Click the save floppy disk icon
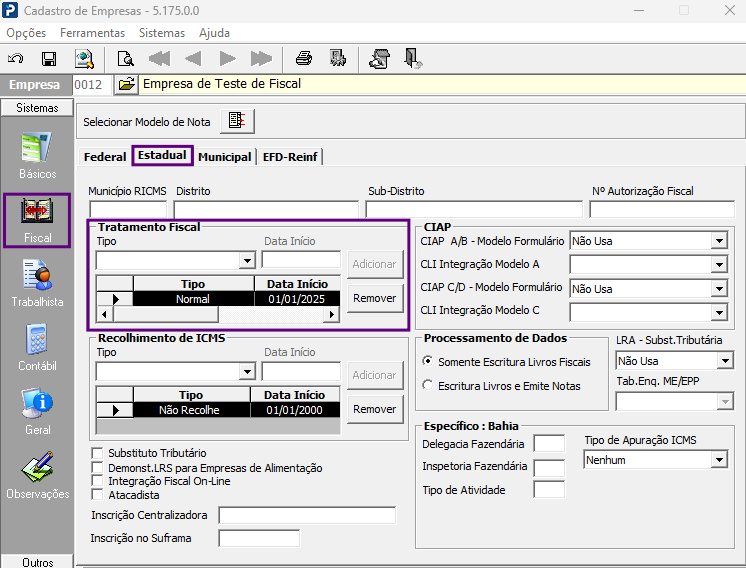The image size is (746, 568). click(48, 58)
